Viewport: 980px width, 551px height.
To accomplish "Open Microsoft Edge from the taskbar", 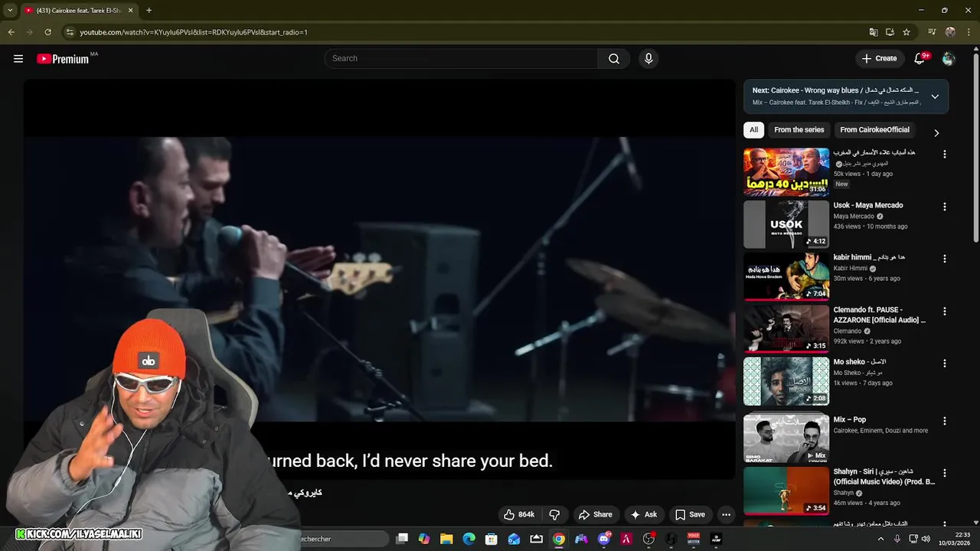I will pos(469,539).
